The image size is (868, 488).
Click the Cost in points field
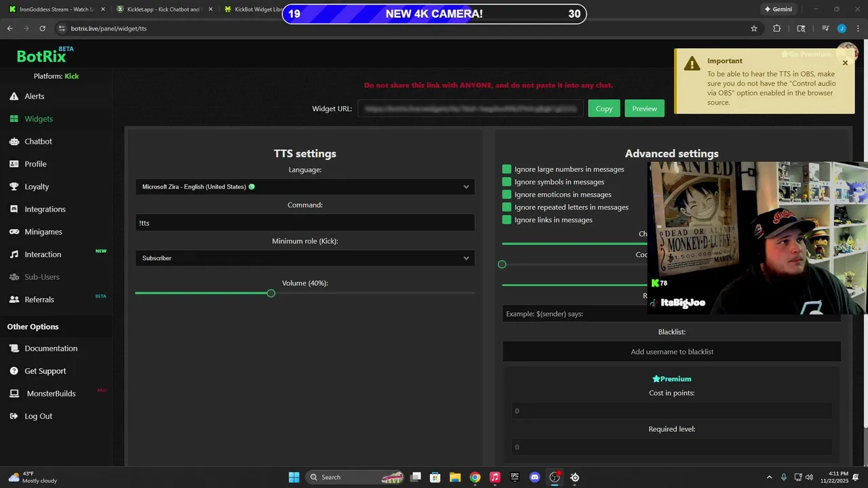coord(672,411)
